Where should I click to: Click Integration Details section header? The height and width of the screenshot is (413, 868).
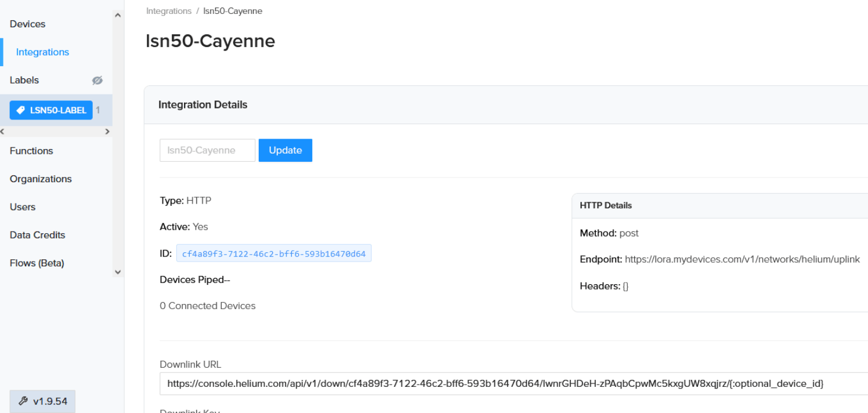(x=506, y=105)
